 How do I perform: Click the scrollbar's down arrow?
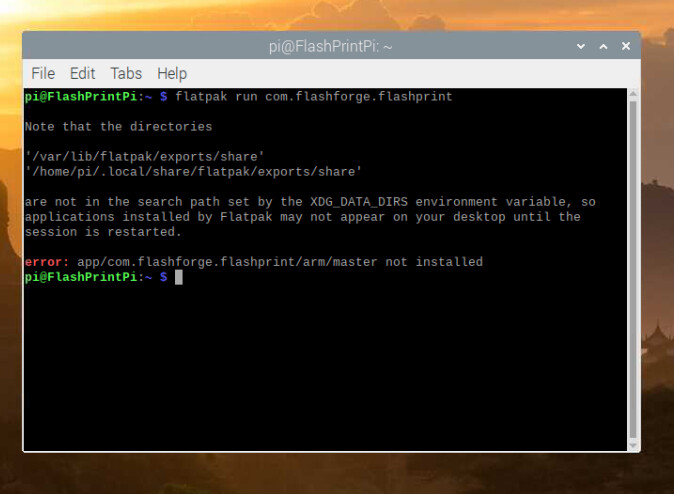coord(633,445)
